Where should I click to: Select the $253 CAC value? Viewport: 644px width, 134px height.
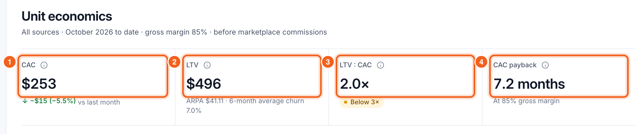tap(39, 84)
